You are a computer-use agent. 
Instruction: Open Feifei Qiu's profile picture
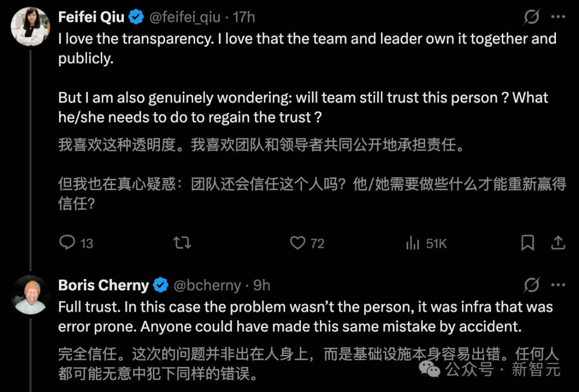tap(30, 27)
